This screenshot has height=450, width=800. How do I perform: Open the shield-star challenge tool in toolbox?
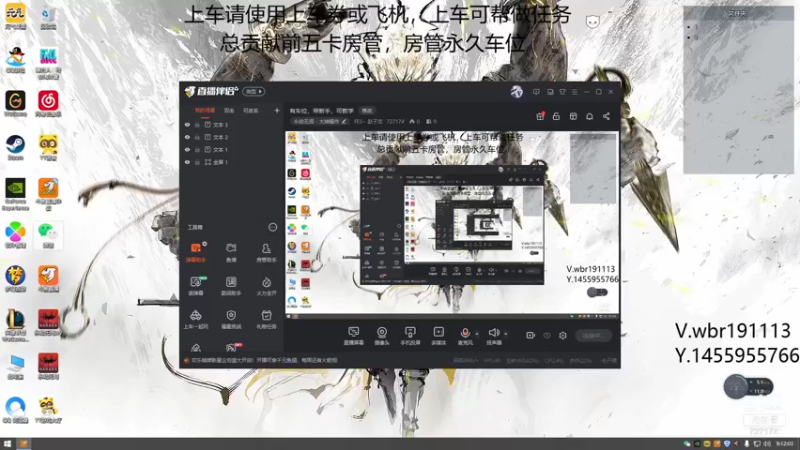(231, 319)
